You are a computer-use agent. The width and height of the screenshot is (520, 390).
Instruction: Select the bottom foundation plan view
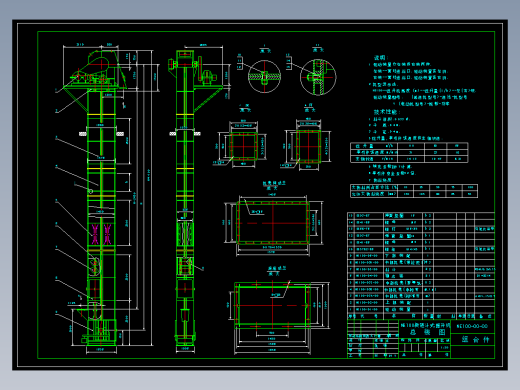tap(273, 305)
